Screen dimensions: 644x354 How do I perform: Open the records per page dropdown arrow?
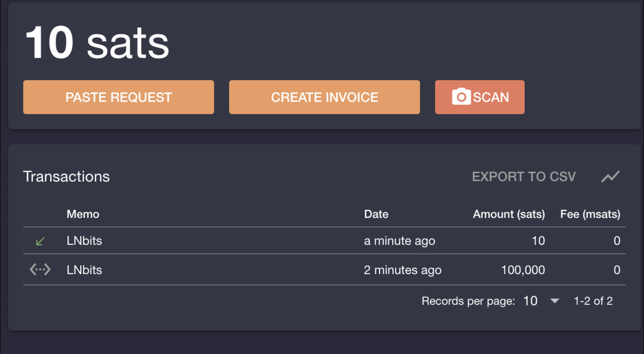click(555, 301)
